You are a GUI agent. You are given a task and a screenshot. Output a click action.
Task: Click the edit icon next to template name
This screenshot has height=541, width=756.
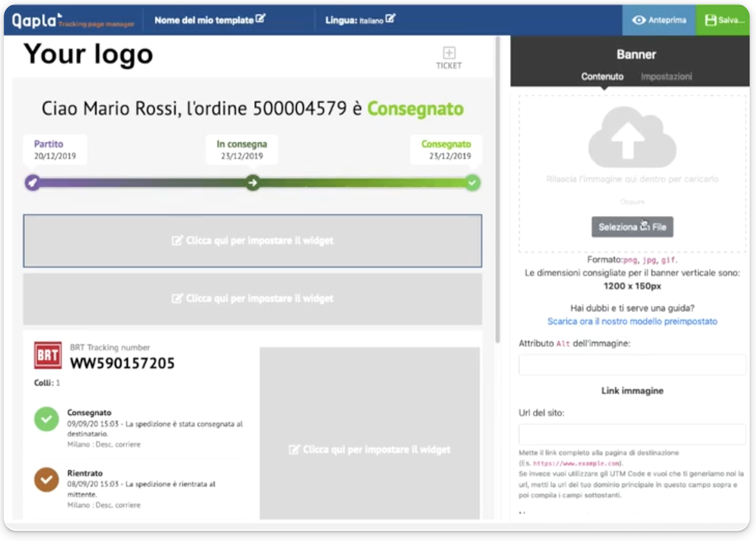point(261,18)
